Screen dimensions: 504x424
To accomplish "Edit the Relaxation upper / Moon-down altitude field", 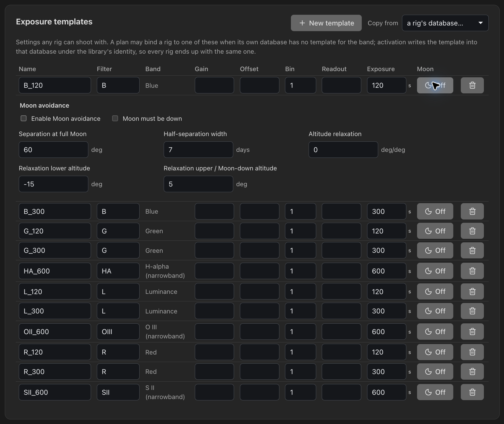I will tap(198, 184).
